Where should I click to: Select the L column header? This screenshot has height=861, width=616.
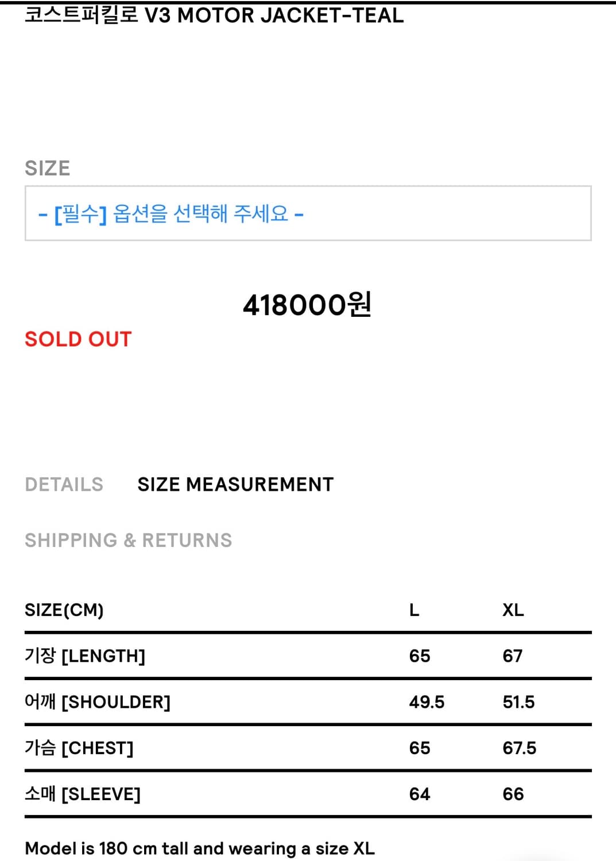pos(414,610)
